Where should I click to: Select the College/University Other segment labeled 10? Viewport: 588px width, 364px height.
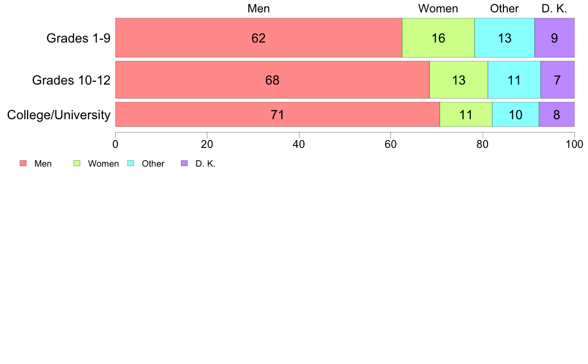click(516, 114)
